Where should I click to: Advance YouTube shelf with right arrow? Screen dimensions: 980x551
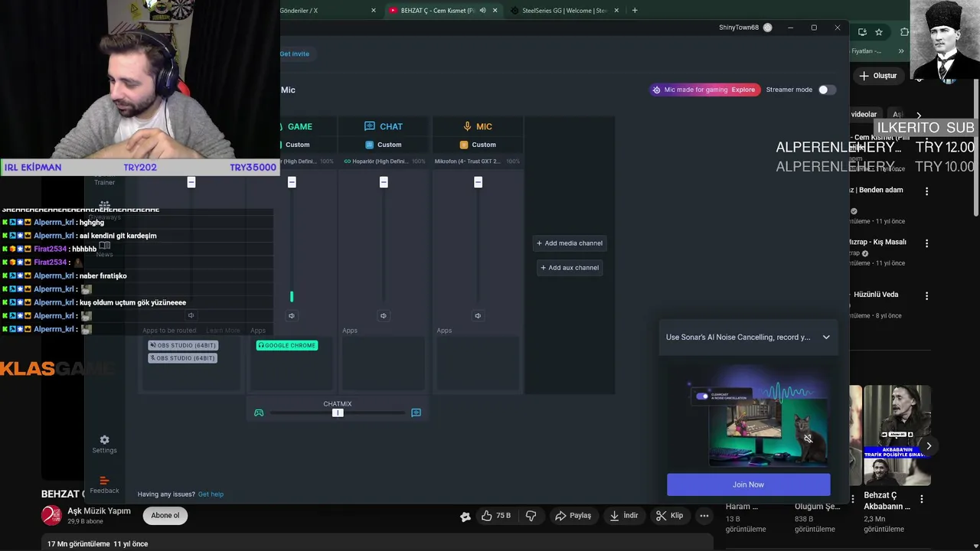[929, 446]
